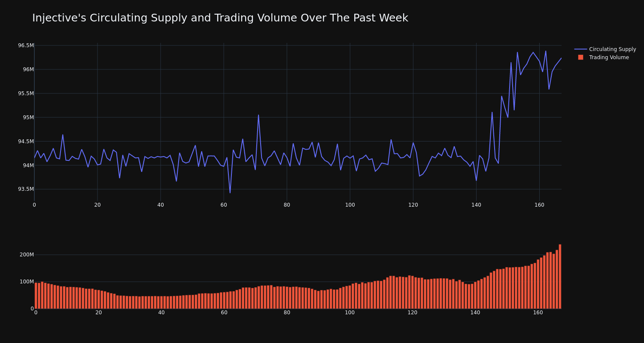Click the 160 tick on volume chart x-axis
The width and height of the screenshot is (644, 343).
[538, 313]
